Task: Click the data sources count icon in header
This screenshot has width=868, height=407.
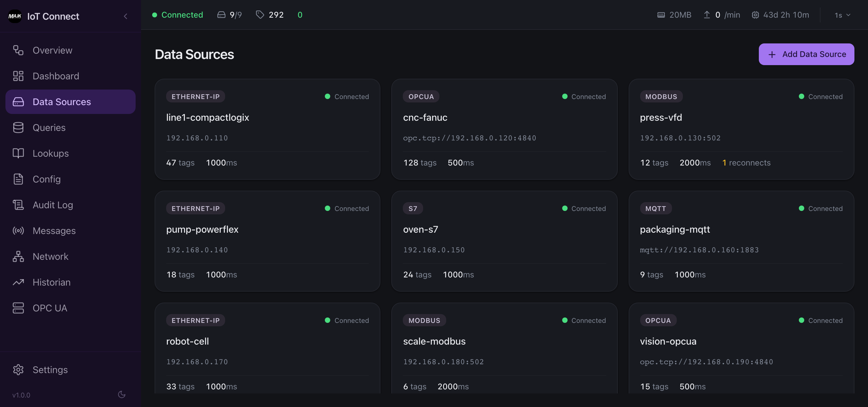Action: point(221,15)
